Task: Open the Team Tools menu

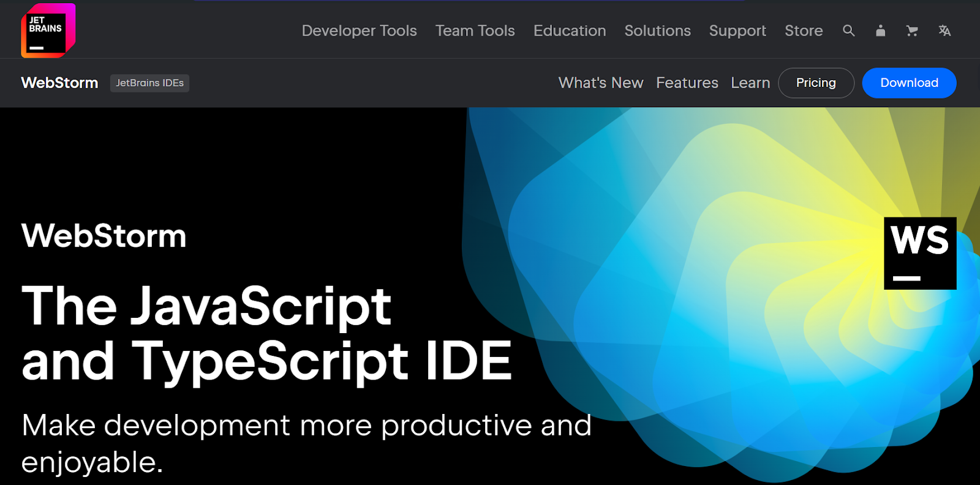Action: pyautogui.click(x=475, y=31)
